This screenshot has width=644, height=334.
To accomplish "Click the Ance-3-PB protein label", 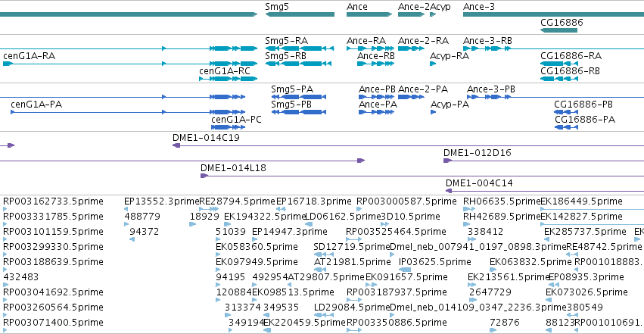I will tap(491, 89).
